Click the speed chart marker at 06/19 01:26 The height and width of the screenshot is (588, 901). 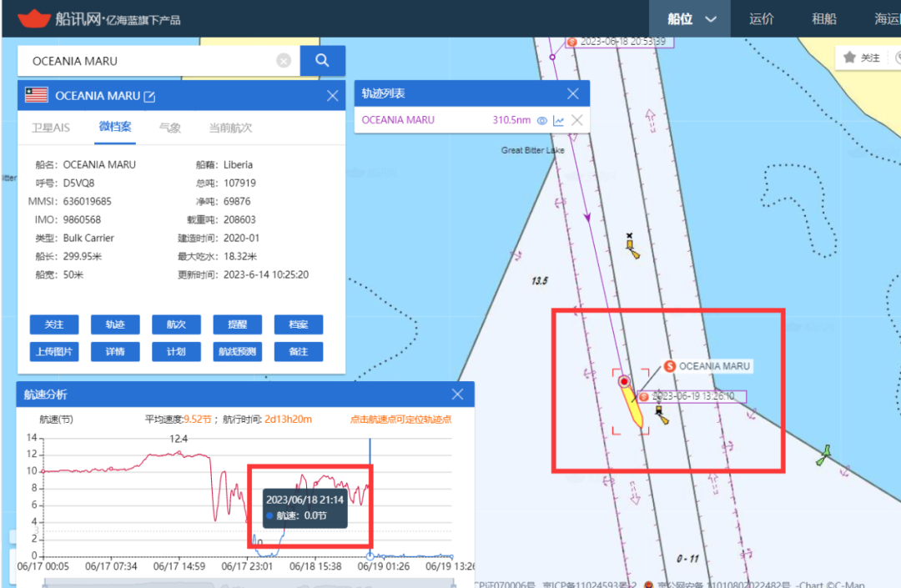pos(370,555)
